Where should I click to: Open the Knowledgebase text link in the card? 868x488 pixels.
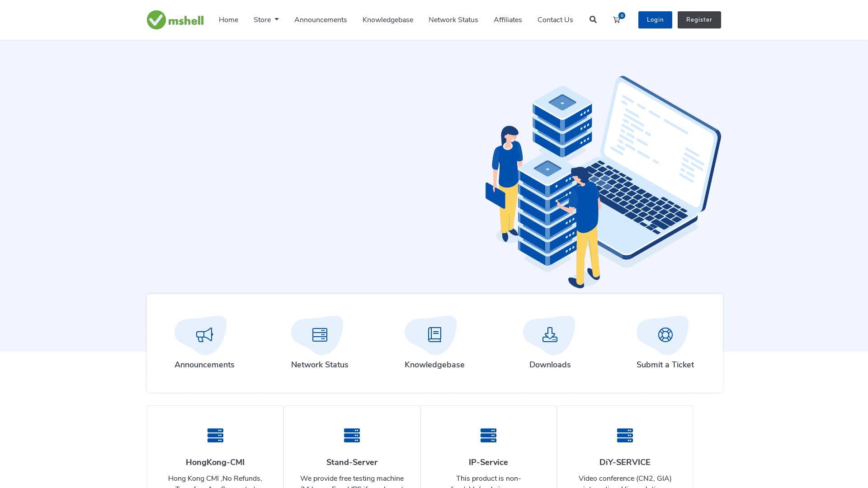pos(434,365)
